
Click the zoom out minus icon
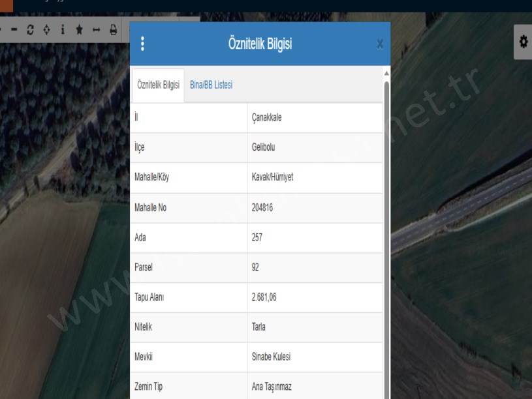pyautogui.click(x=13, y=30)
